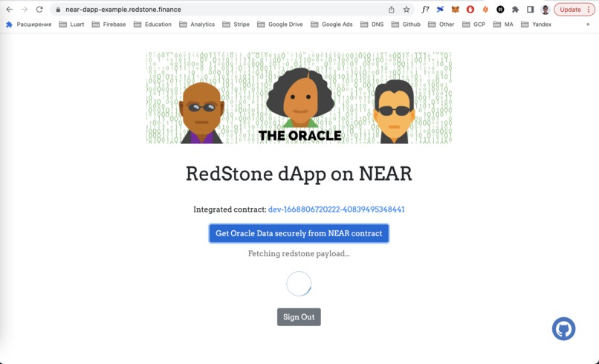Open the integrated contract dev-1668806720222 link
Viewport: 599px width, 364px height.
(336, 209)
